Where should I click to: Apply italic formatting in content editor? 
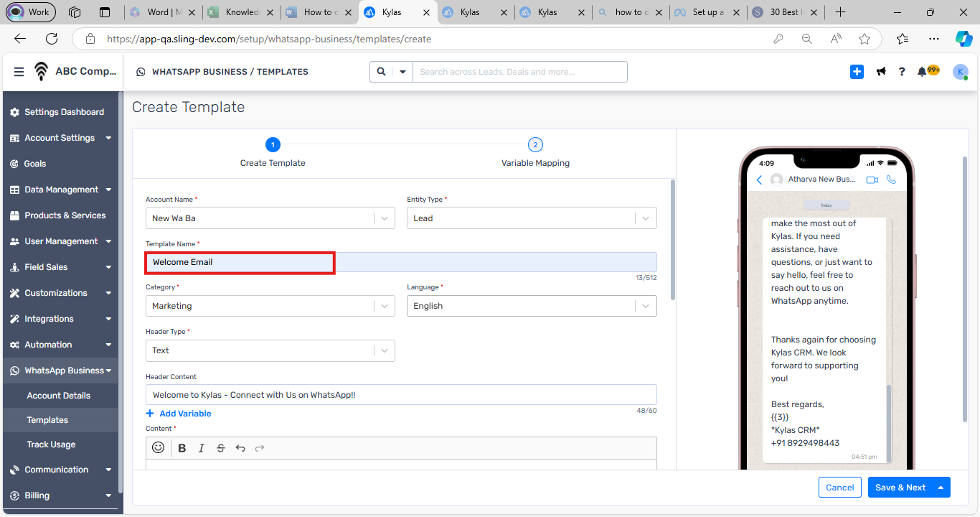(202, 448)
